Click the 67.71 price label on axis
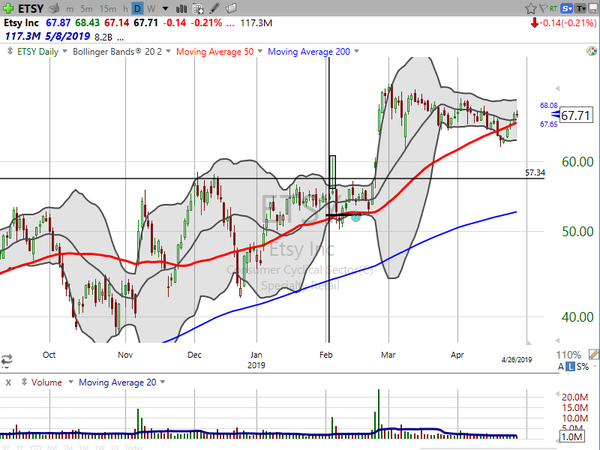This screenshot has width=600, height=450. (x=577, y=115)
